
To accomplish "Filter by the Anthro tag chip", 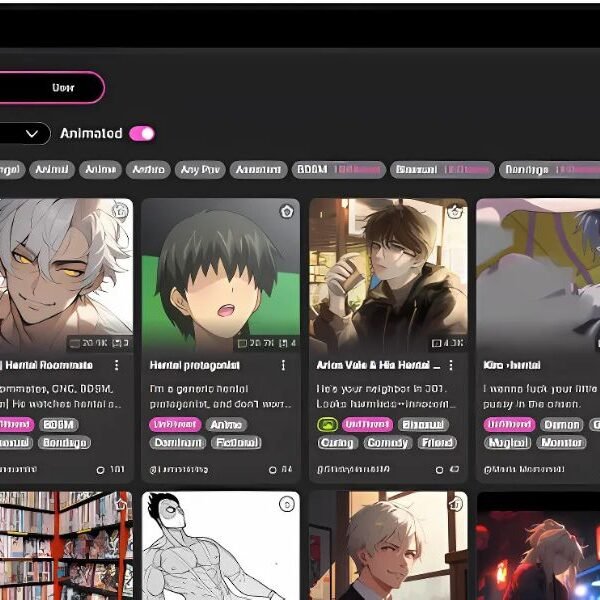I will coord(149,170).
